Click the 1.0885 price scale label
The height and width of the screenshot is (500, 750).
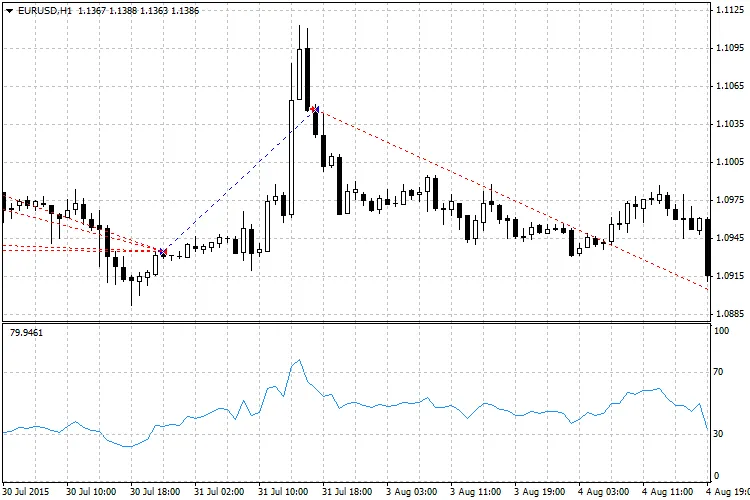(728, 313)
